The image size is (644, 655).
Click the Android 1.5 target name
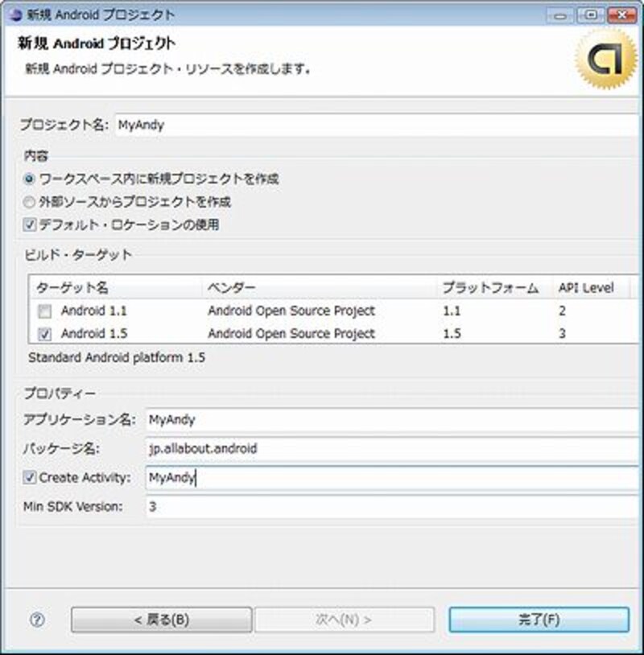point(94,333)
